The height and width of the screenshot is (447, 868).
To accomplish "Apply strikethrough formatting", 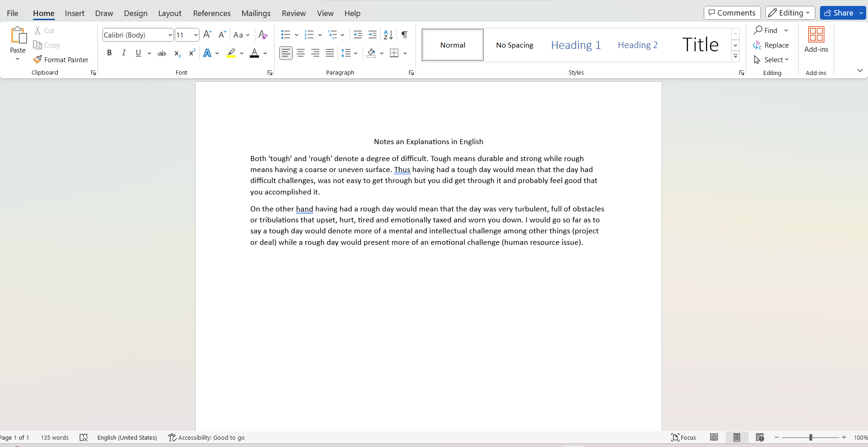I will 162,53.
